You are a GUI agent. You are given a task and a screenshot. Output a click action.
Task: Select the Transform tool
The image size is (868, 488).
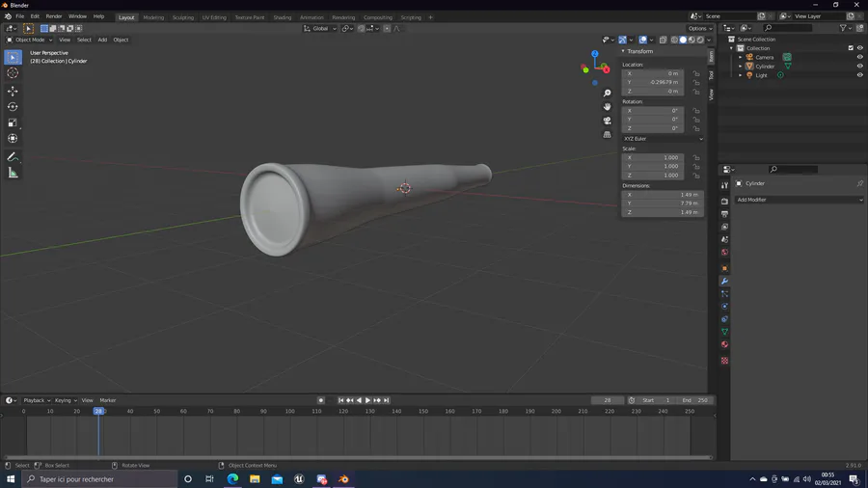point(13,139)
